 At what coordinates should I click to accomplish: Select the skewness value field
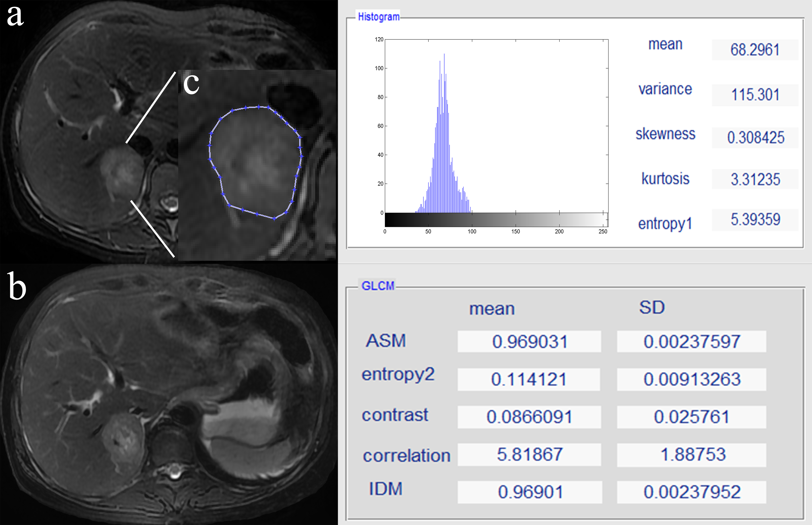pos(755,138)
